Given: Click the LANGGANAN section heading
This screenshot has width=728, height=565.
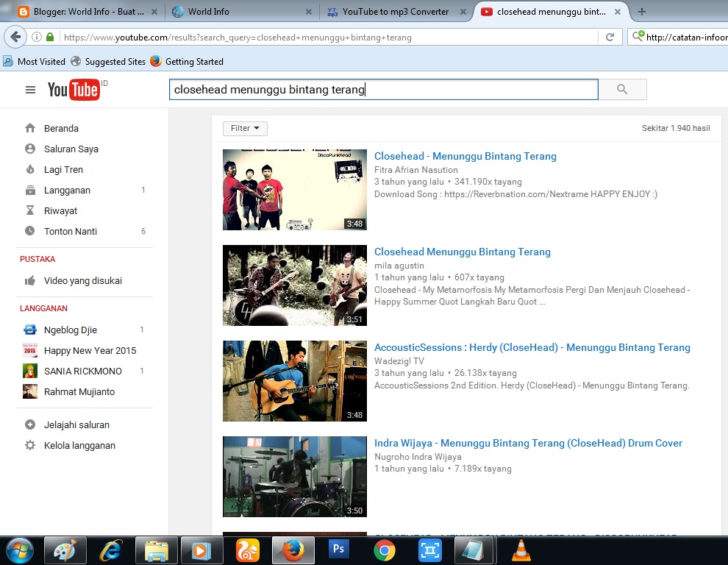Looking at the screenshot, I should pos(43,308).
